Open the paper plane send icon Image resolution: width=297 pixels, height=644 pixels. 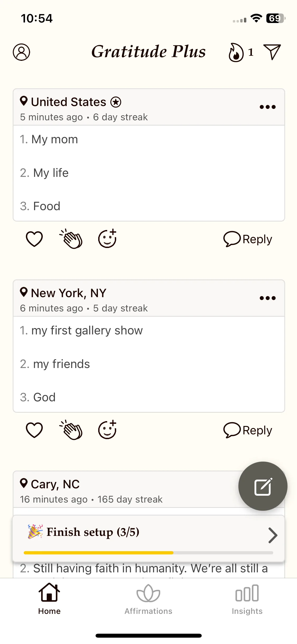tap(272, 52)
